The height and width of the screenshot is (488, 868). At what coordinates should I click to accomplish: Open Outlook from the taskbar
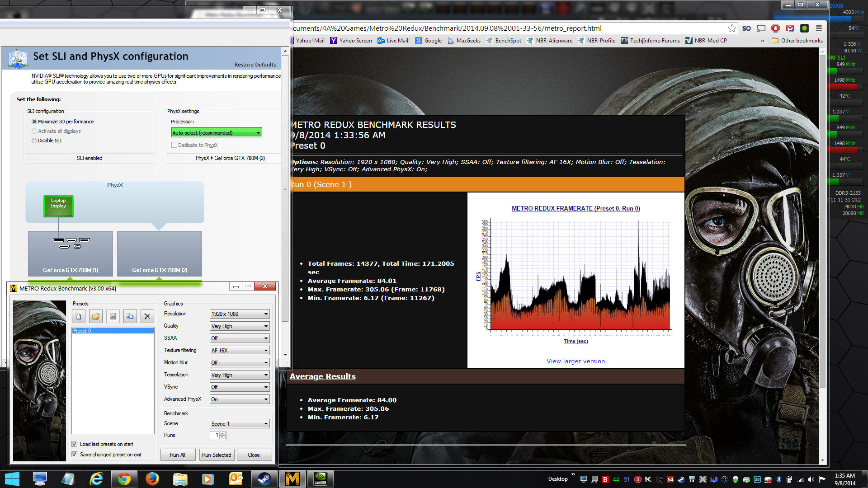point(236,479)
